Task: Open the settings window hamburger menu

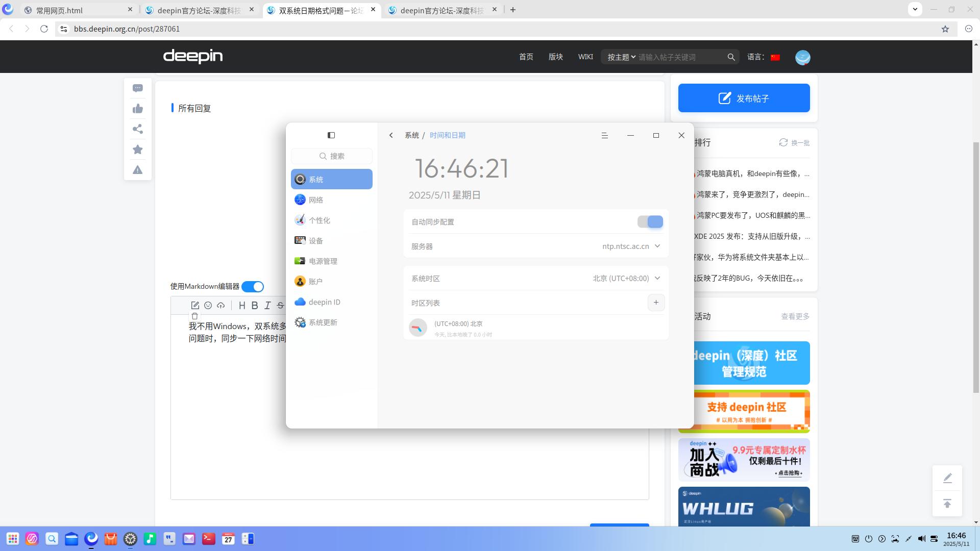Action: tap(605, 135)
